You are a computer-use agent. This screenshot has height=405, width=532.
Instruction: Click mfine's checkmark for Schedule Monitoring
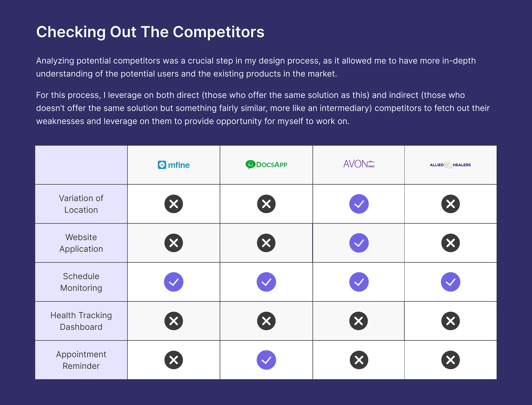(174, 282)
